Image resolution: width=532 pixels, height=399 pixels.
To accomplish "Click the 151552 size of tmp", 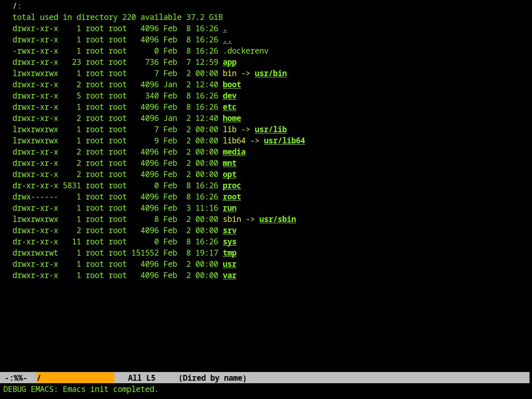I will [x=145, y=253].
